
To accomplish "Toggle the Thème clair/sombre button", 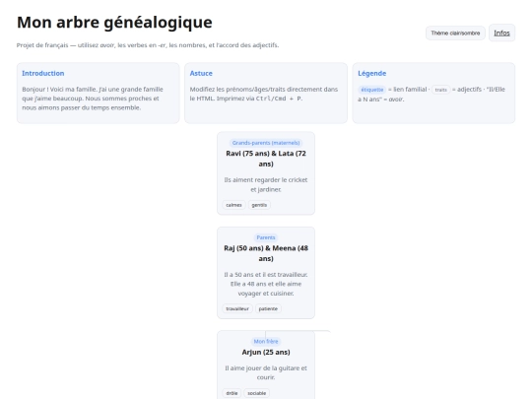I will 455,33.
